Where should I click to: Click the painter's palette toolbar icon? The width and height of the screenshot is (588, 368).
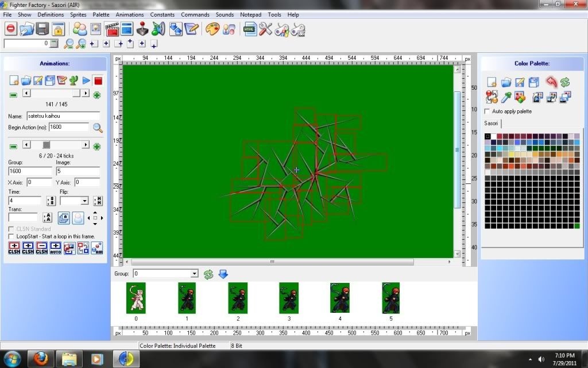click(x=212, y=28)
